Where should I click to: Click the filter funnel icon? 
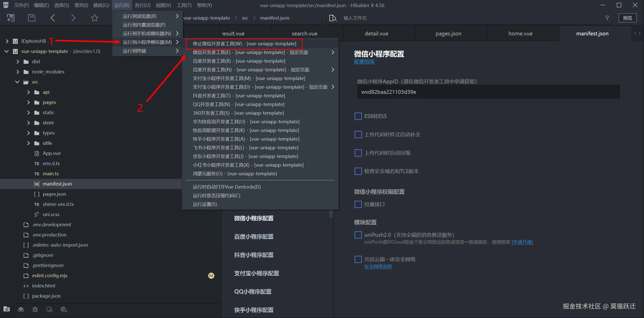607,18
